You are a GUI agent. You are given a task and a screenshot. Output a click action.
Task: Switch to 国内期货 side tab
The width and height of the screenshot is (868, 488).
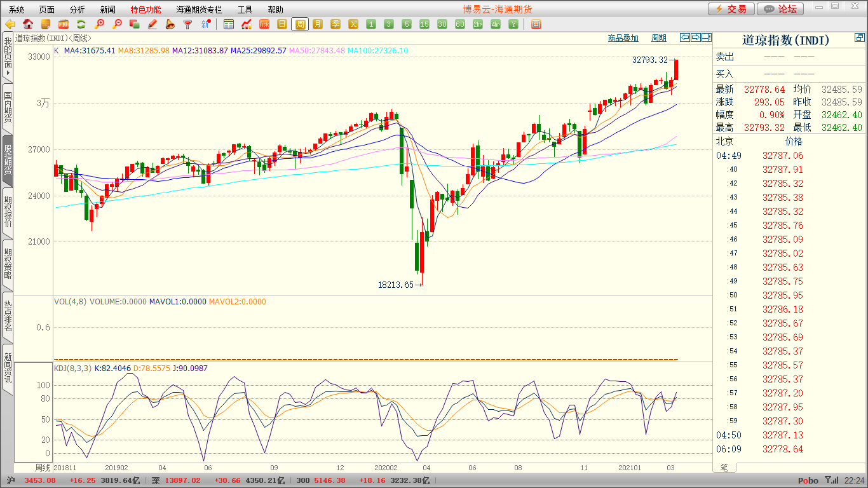click(x=8, y=108)
